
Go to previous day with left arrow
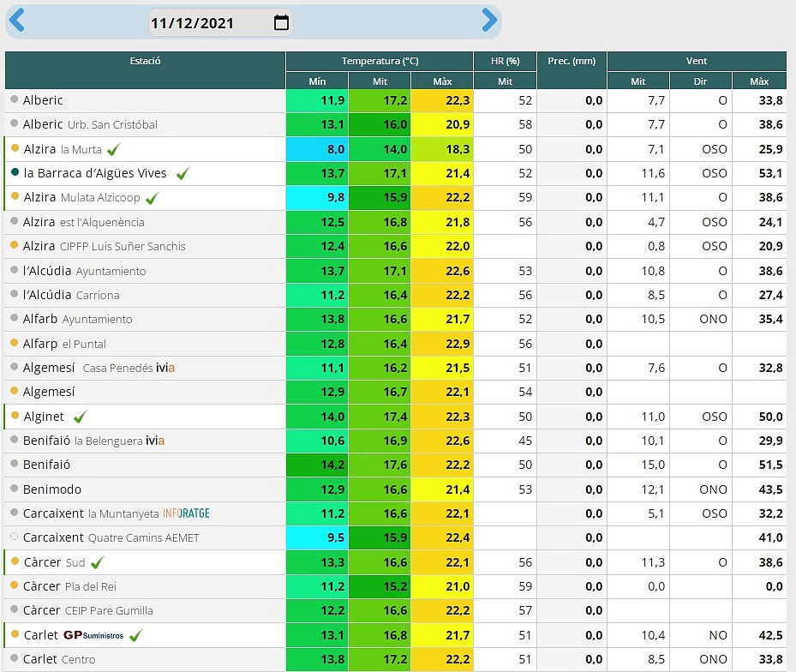coord(17,21)
